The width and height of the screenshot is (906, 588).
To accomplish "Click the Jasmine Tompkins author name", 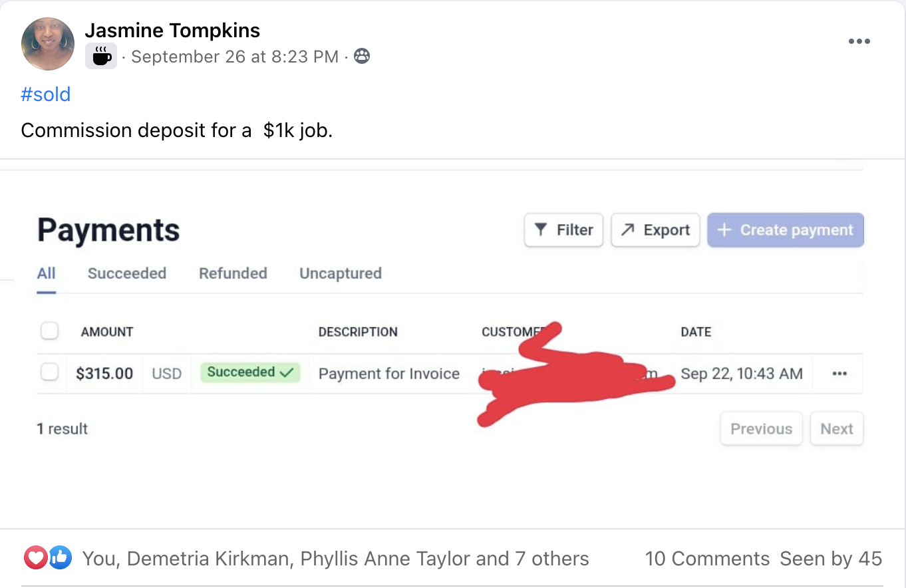I will point(172,30).
